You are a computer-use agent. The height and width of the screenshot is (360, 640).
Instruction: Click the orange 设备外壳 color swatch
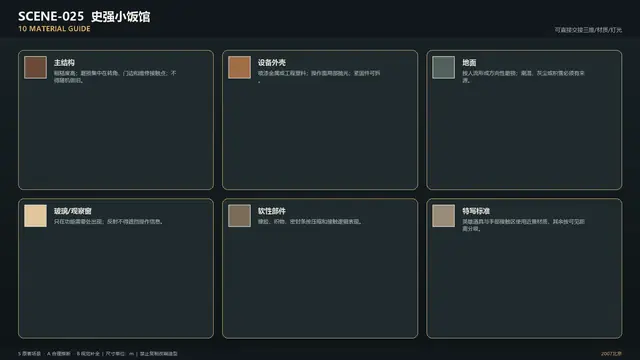(x=240, y=67)
